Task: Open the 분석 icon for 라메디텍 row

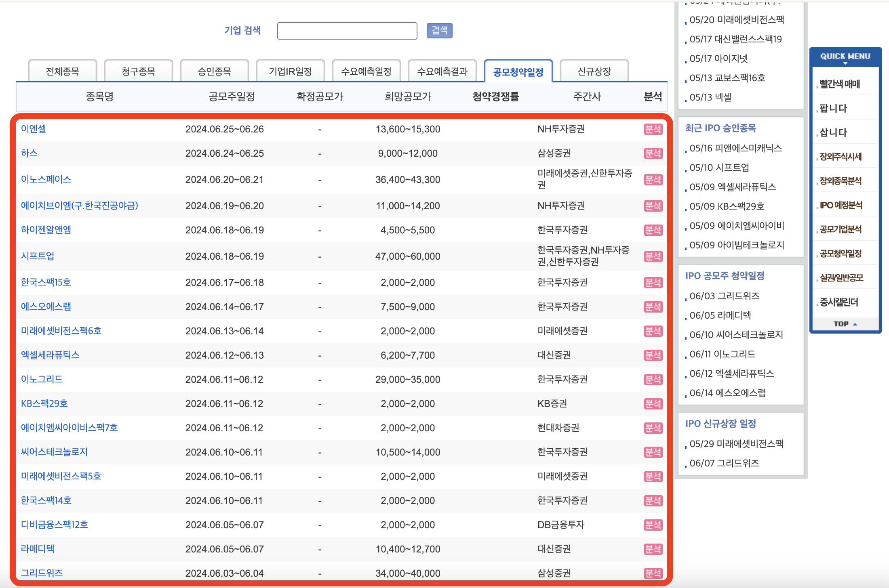Action: 653,549
